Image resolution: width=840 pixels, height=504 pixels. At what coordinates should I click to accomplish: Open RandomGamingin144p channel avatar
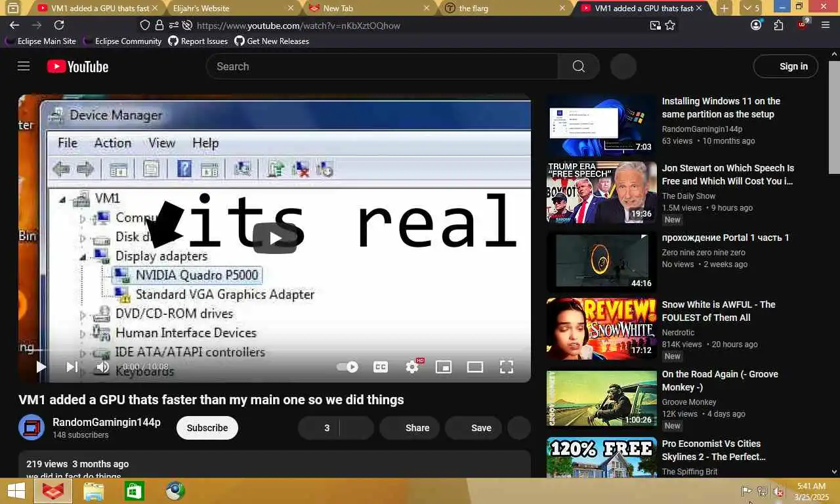(x=31, y=428)
